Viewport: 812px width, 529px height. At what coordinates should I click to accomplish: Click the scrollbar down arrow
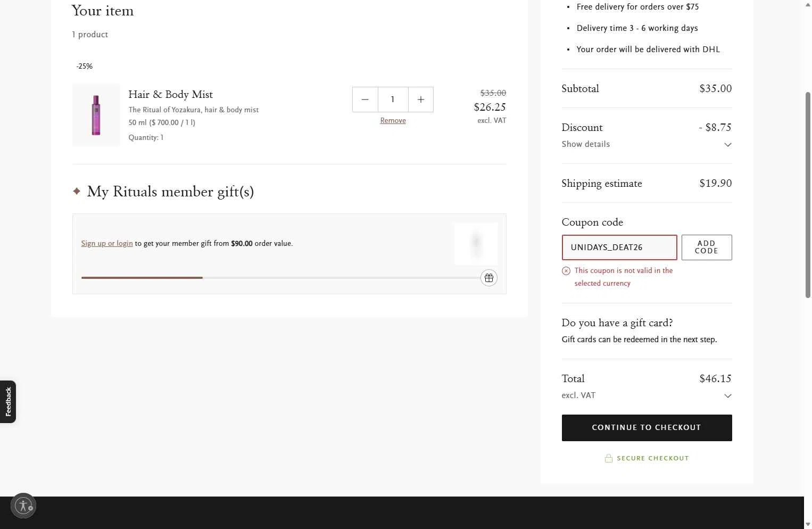click(808, 524)
